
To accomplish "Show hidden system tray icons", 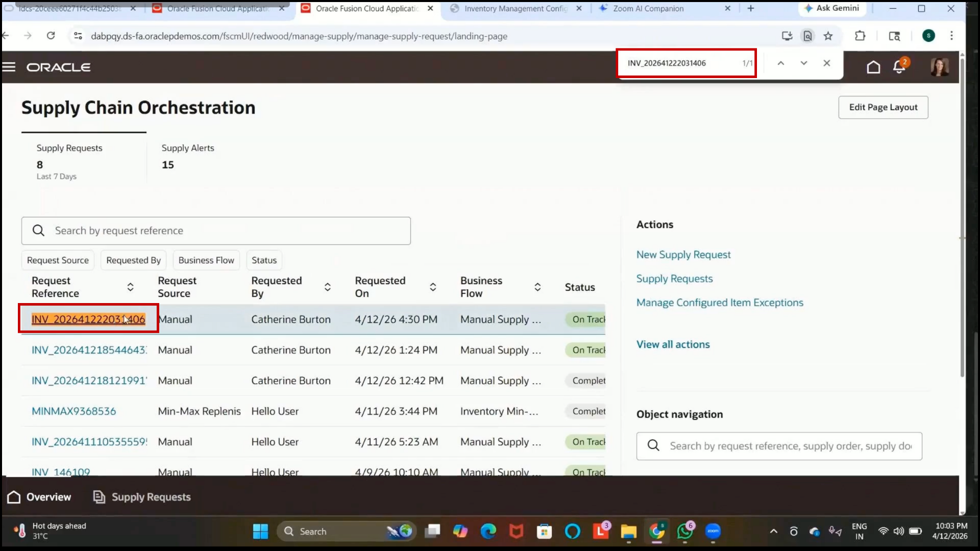I will [774, 532].
